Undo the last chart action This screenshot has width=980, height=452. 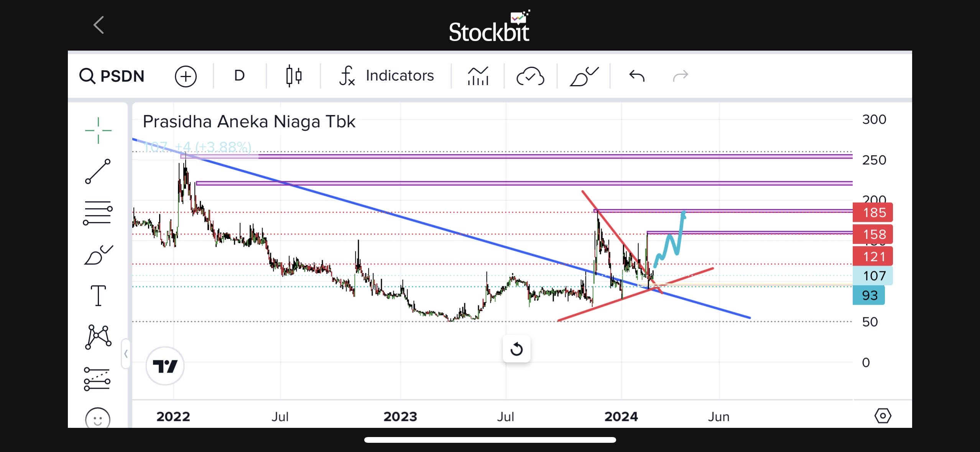[x=636, y=76]
